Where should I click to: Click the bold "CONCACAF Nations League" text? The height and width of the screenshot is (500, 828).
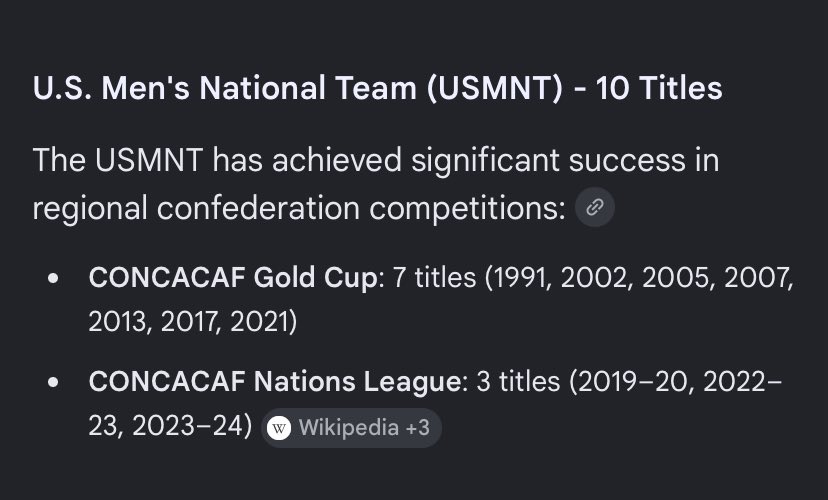[x=275, y=381]
